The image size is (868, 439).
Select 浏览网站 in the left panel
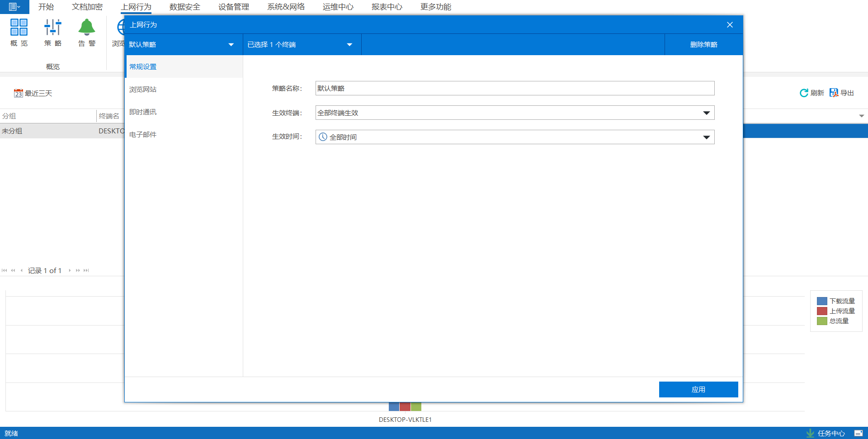click(x=143, y=90)
